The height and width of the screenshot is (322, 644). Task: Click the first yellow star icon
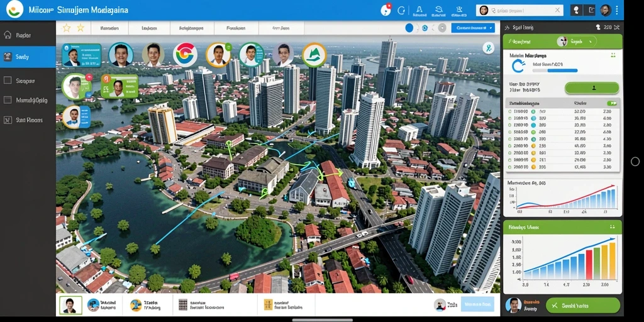[x=67, y=28]
